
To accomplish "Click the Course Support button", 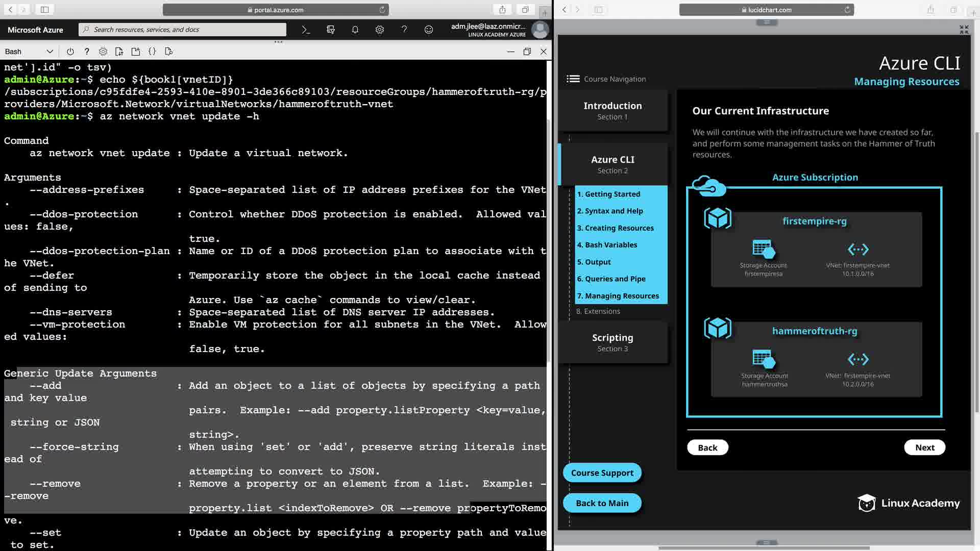I will [602, 473].
